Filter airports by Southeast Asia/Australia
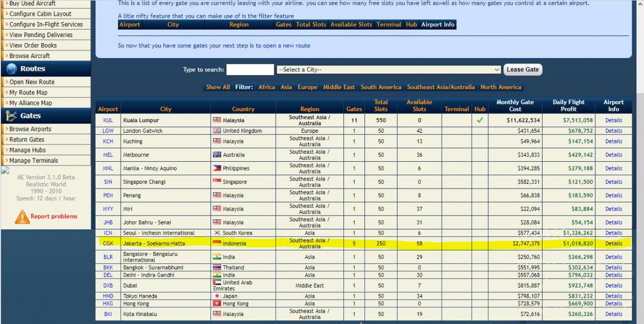 pyautogui.click(x=441, y=87)
